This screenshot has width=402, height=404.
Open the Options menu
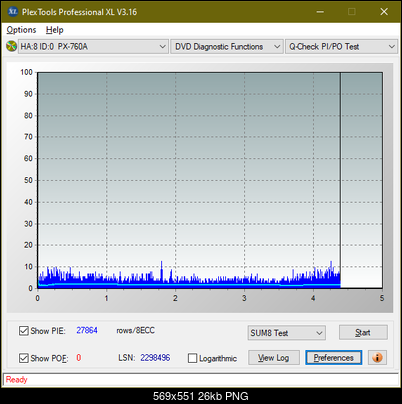pyautogui.click(x=21, y=30)
